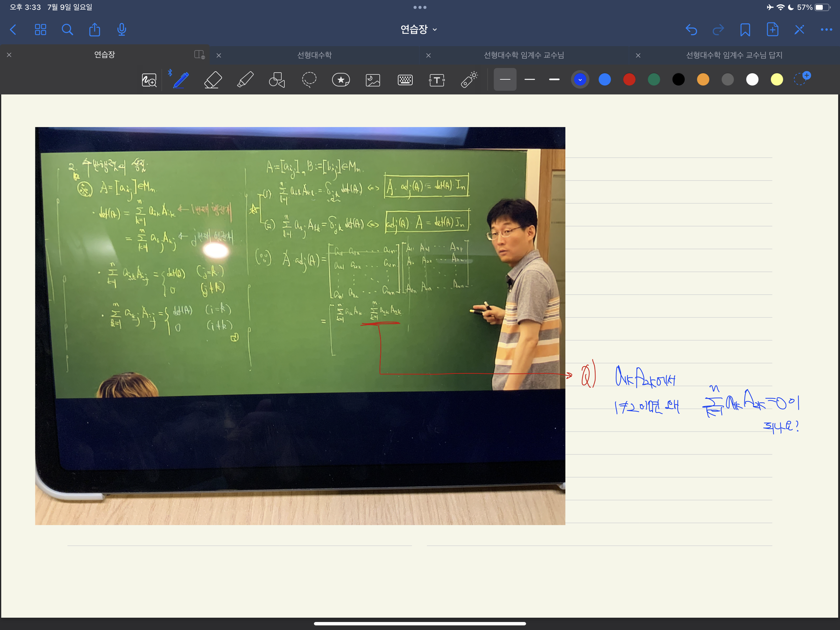Select the Shapes tool
840x630 pixels.
277,80
